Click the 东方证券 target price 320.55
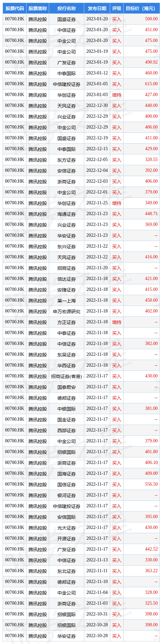 click(x=151, y=160)
